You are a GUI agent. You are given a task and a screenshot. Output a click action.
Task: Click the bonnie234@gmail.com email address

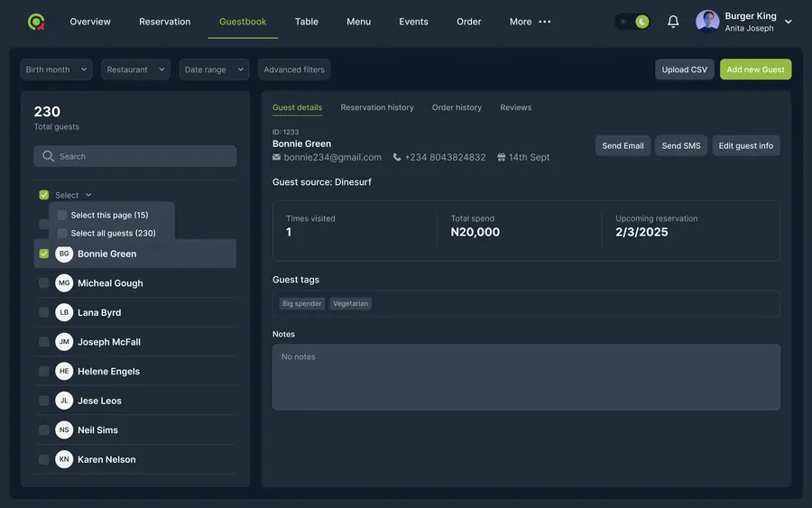pos(332,157)
